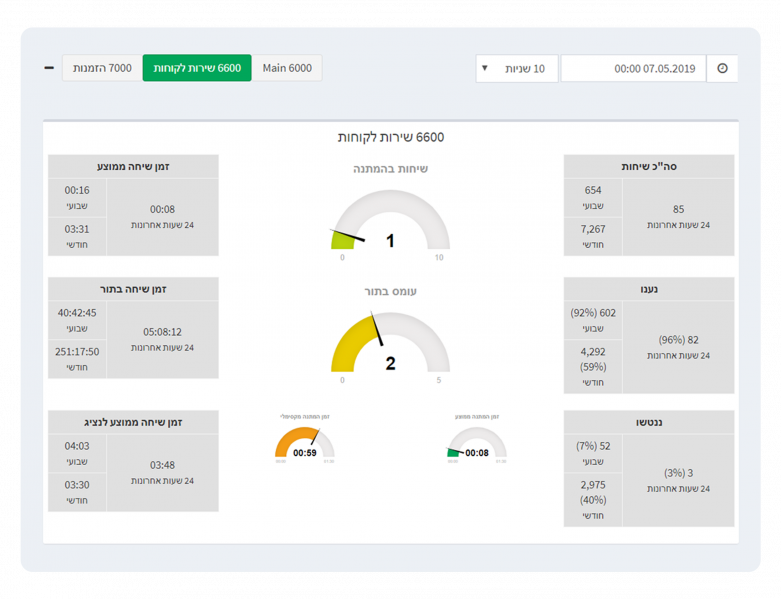Click the זמן שיחה ממוצע panel header
This screenshot has height=599, width=781.
pyautogui.click(x=133, y=166)
